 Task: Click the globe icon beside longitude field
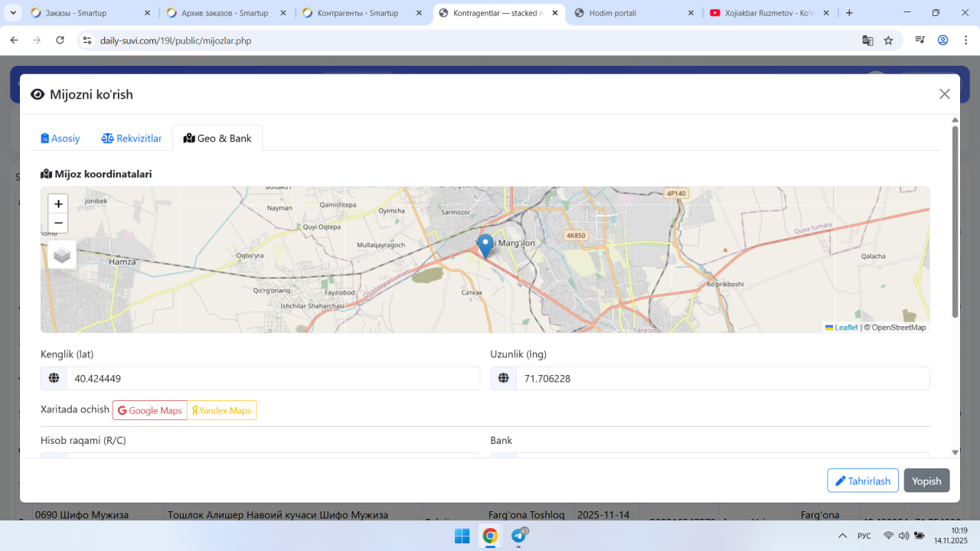click(x=503, y=378)
